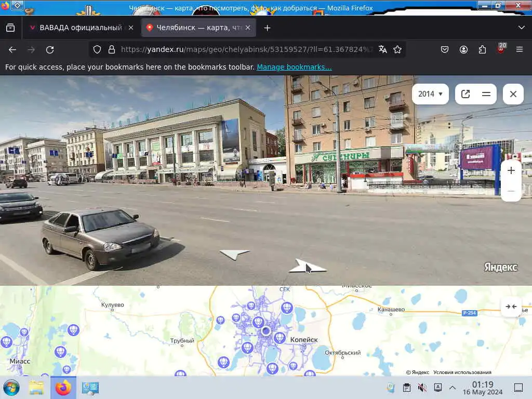Go back to the previous page
The width and height of the screenshot is (532, 399).
point(12,50)
